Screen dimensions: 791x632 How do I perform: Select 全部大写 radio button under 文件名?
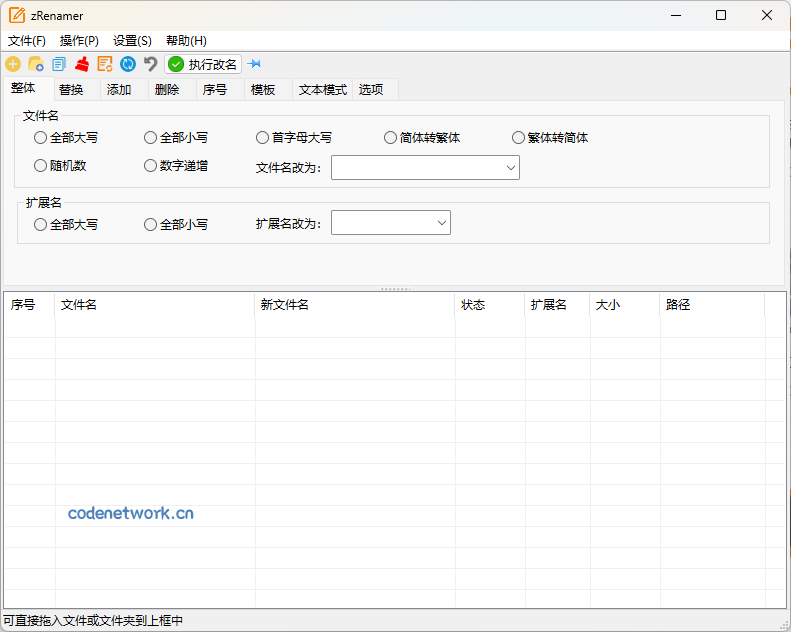coord(41,138)
